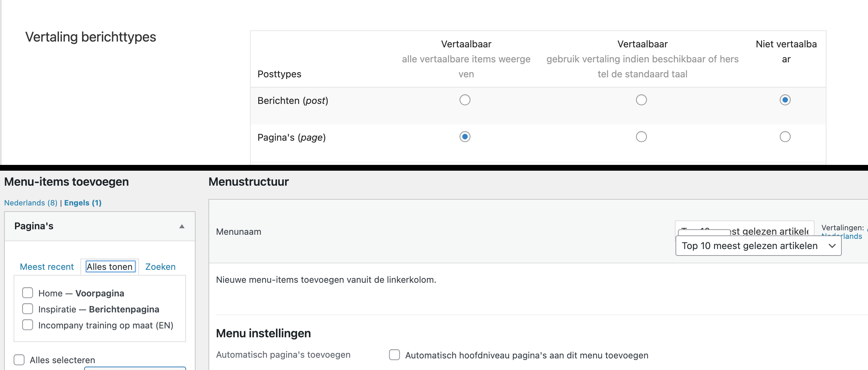Set Berichten to translatable with default-language fallback

[641, 100]
